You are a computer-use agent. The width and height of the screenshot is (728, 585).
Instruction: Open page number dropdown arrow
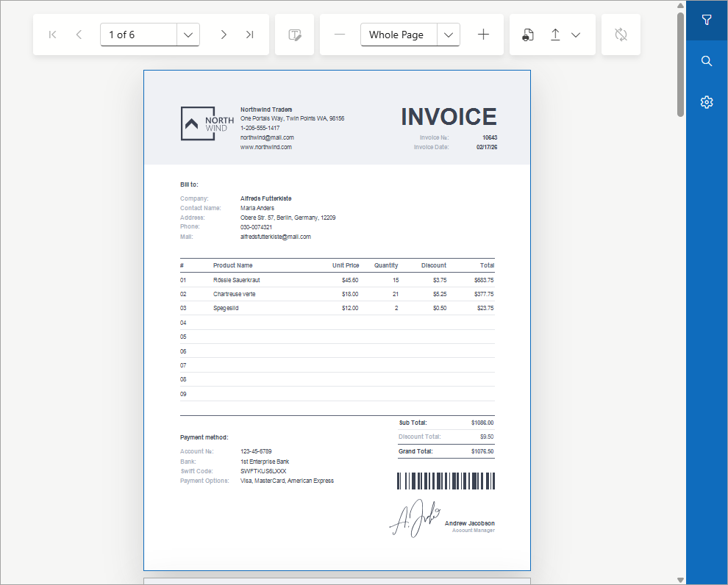(188, 35)
